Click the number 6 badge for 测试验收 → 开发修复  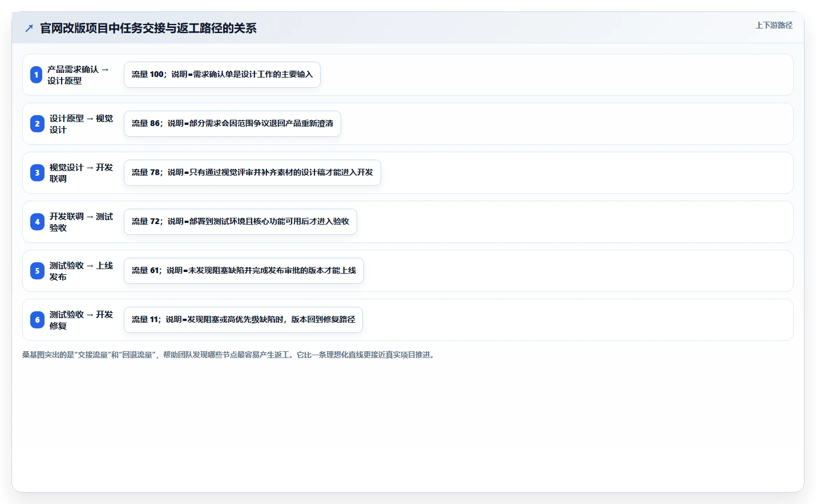[37, 320]
